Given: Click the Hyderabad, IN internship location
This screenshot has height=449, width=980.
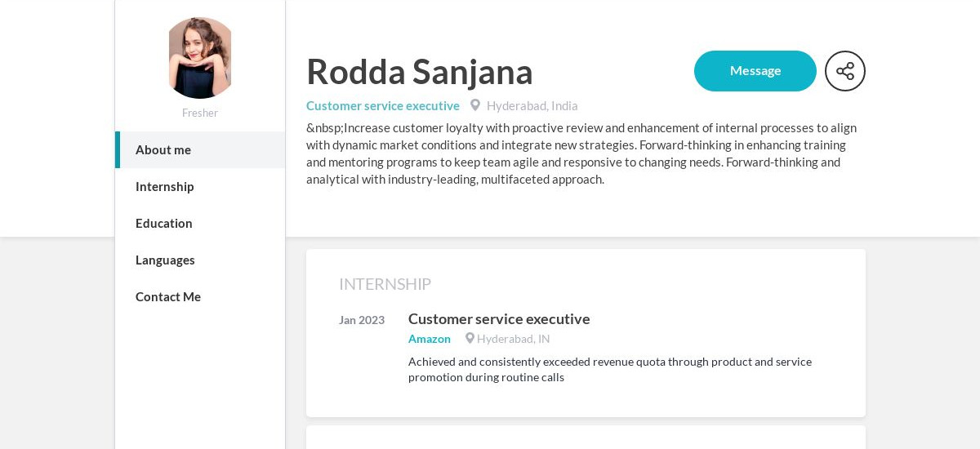Looking at the screenshot, I should [x=514, y=339].
